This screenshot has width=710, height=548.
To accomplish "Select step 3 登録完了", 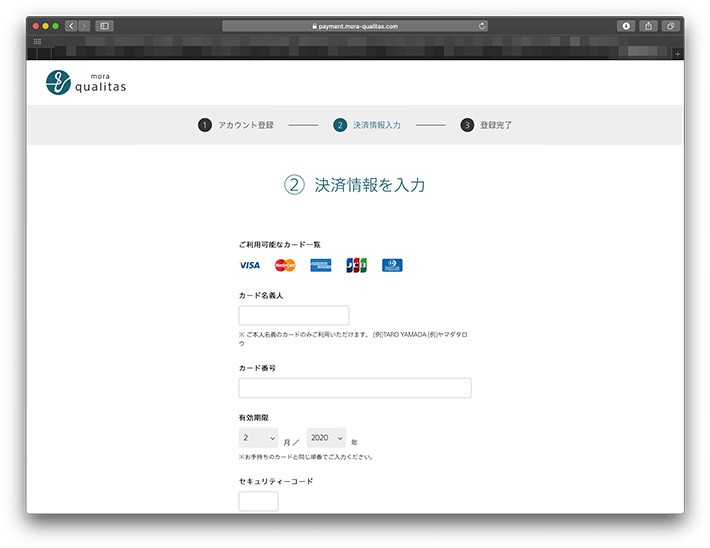I will coord(486,125).
